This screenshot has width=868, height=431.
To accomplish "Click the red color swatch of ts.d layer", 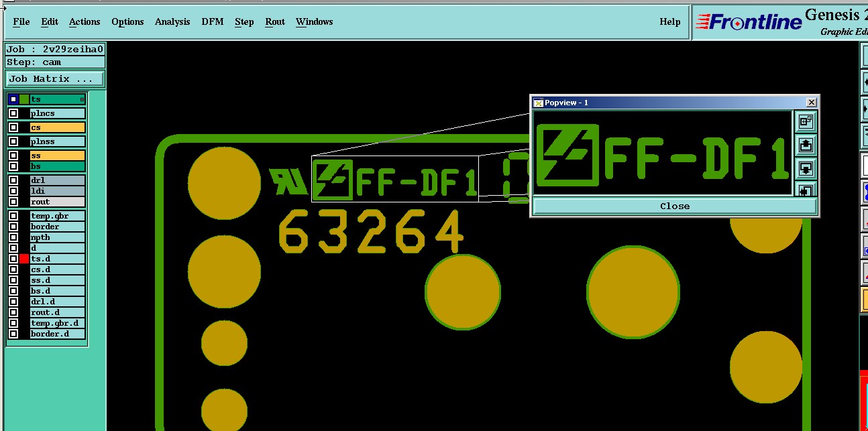I will pyautogui.click(x=24, y=259).
